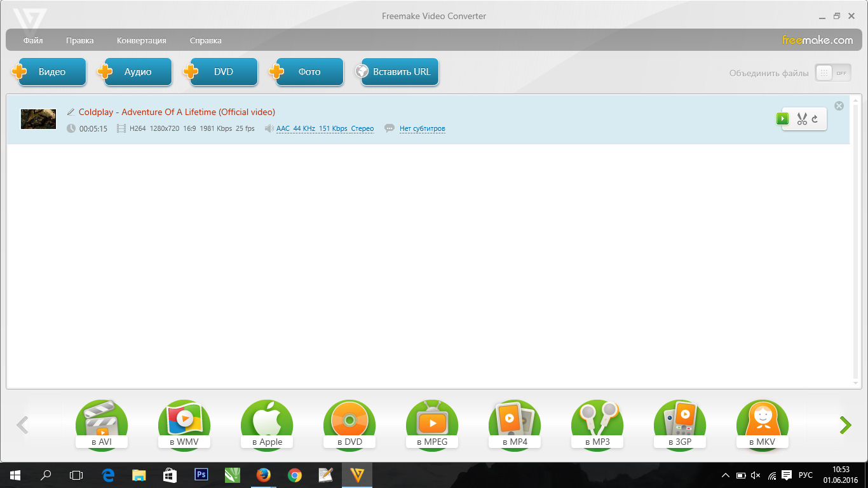Show more formats with the green right arrow
Image resolution: width=868 pixels, height=488 pixels.
845,425
